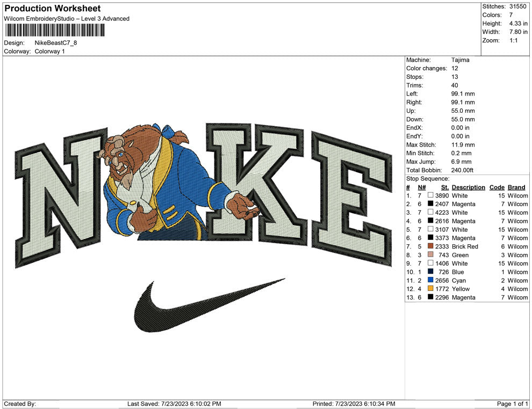Click the white swatch for stop 1 (3890)
The image size is (532, 409).
pyautogui.click(x=430, y=195)
